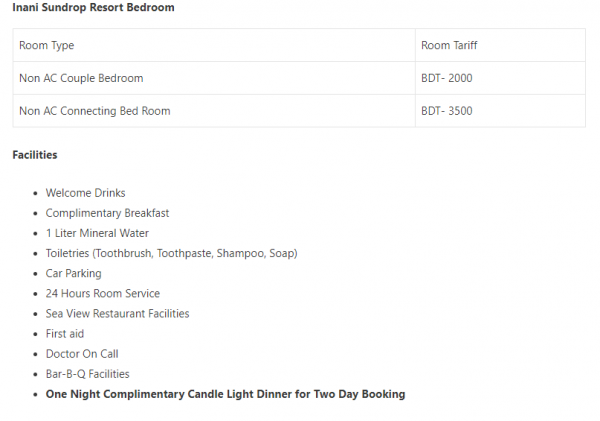This screenshot has width=600, height=421.
Task: Click the Non AC Couple Bedroom cell
Action: click(x=214, y=78)
